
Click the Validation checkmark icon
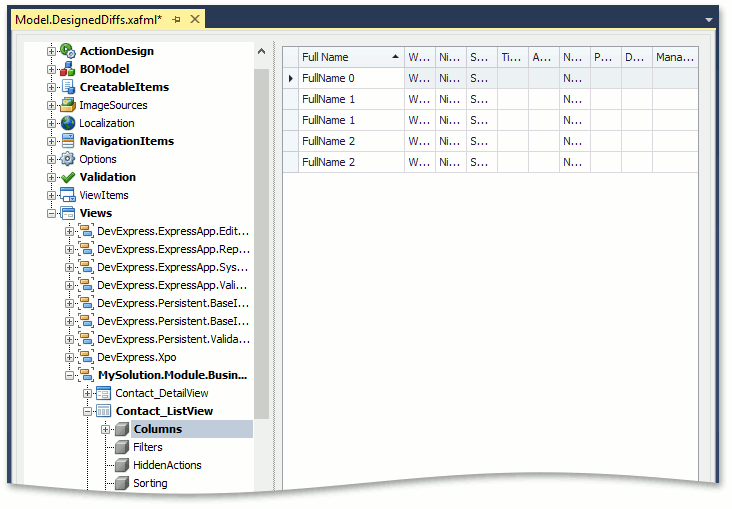68,177
